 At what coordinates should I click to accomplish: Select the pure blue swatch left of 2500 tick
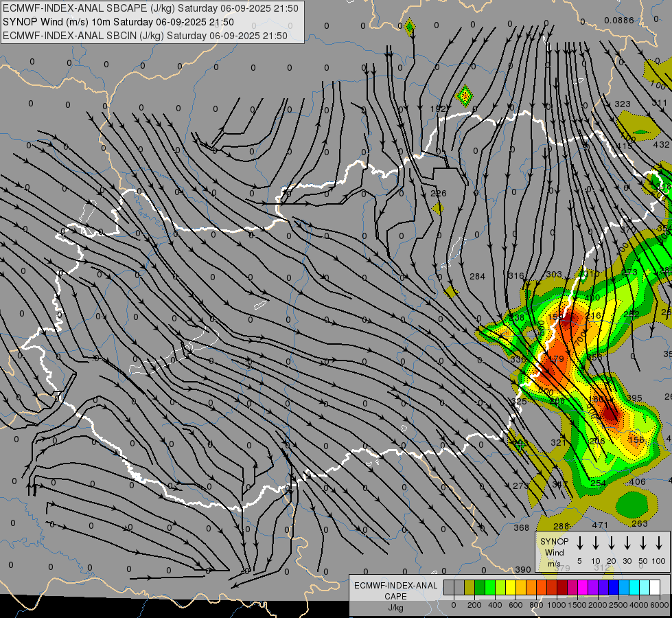coord(613,588)
